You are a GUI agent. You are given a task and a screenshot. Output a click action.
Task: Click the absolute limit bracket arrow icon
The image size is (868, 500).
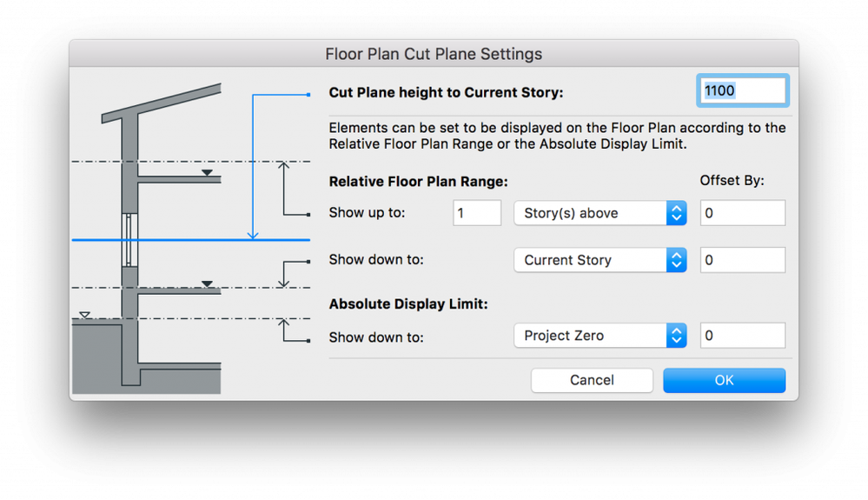tap(294, 330)
